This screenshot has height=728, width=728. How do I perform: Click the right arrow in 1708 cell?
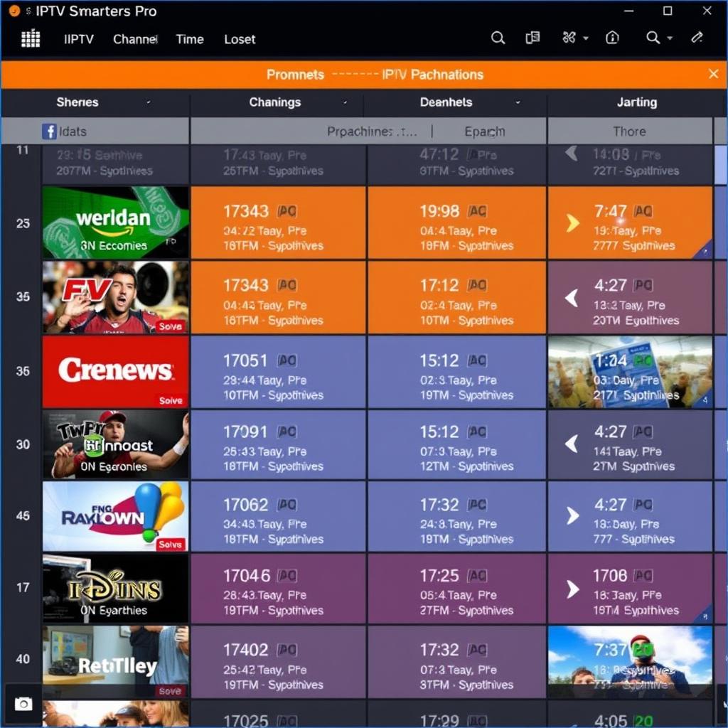(x=573, y=589)
